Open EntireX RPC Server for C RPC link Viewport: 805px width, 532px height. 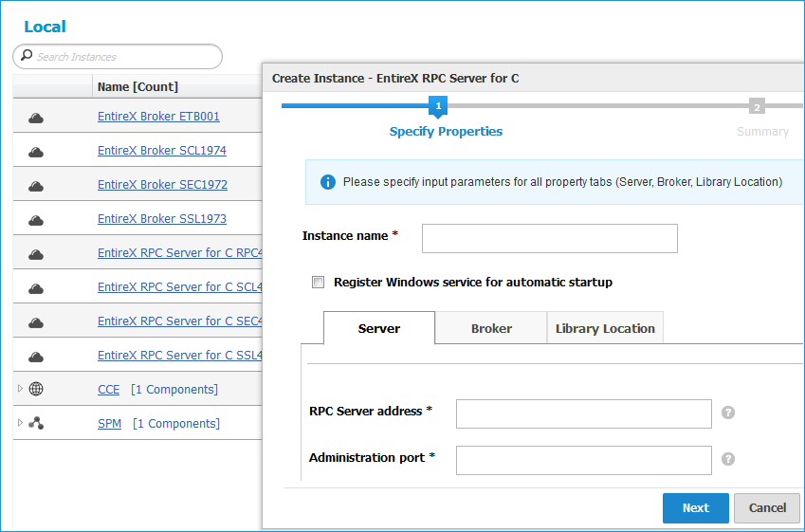click(x=180, y=253)
